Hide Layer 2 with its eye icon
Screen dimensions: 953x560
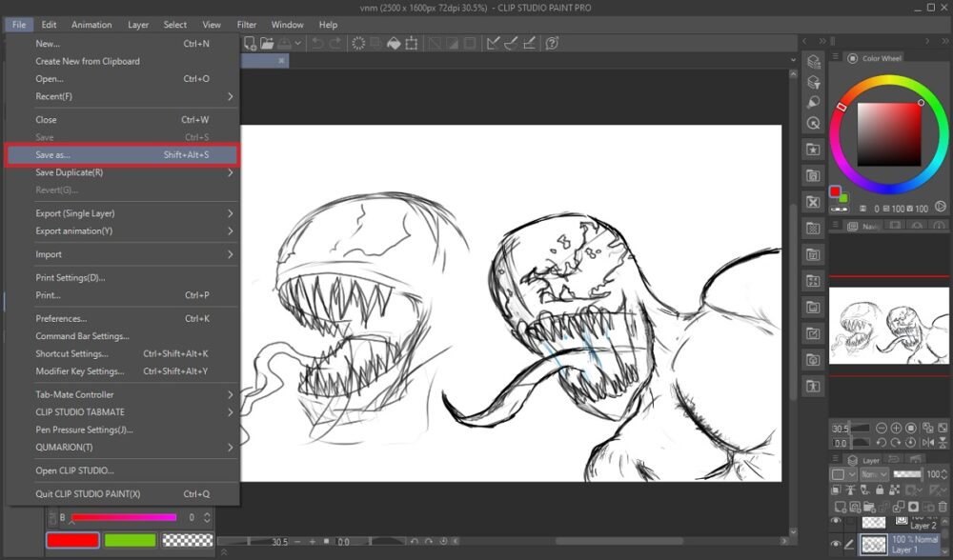tap(837, 522)
